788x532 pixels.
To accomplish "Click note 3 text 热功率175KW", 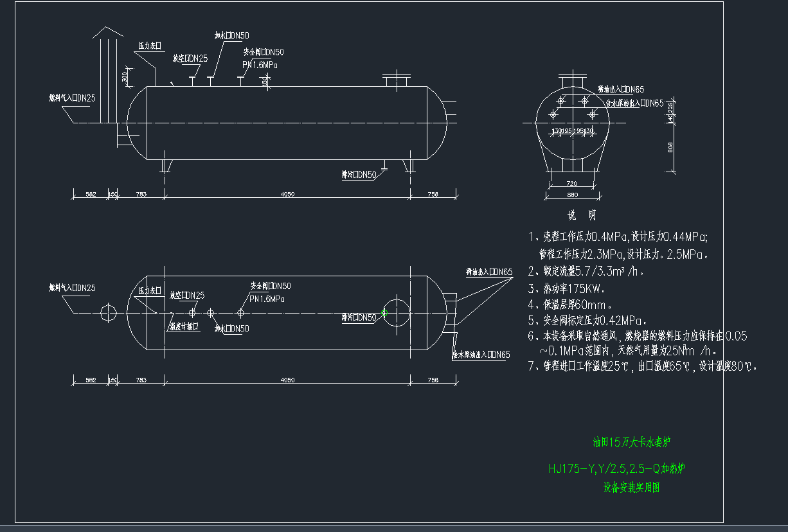I will pyautogui.click(x=569, y=288).
